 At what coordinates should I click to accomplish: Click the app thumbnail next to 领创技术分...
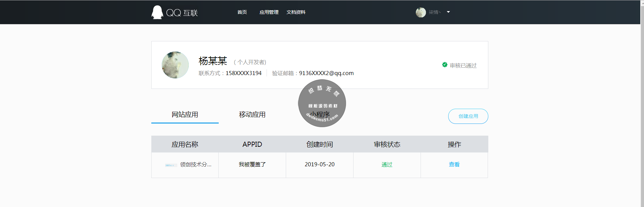171,165
